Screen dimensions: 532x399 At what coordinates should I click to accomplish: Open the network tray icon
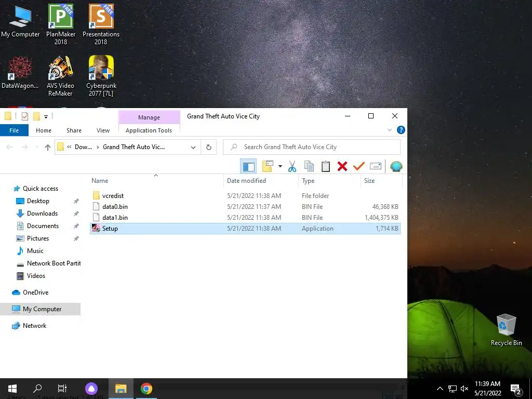(x=453, y=389)
